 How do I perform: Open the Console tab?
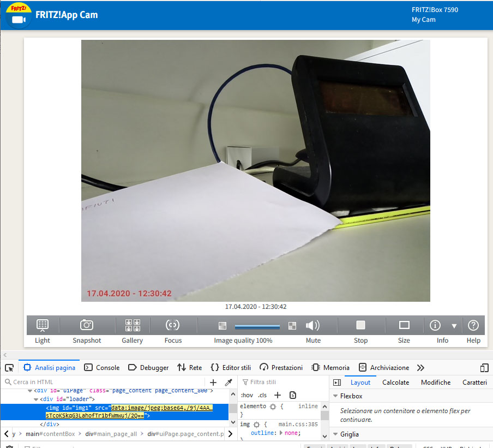(102, 367)
